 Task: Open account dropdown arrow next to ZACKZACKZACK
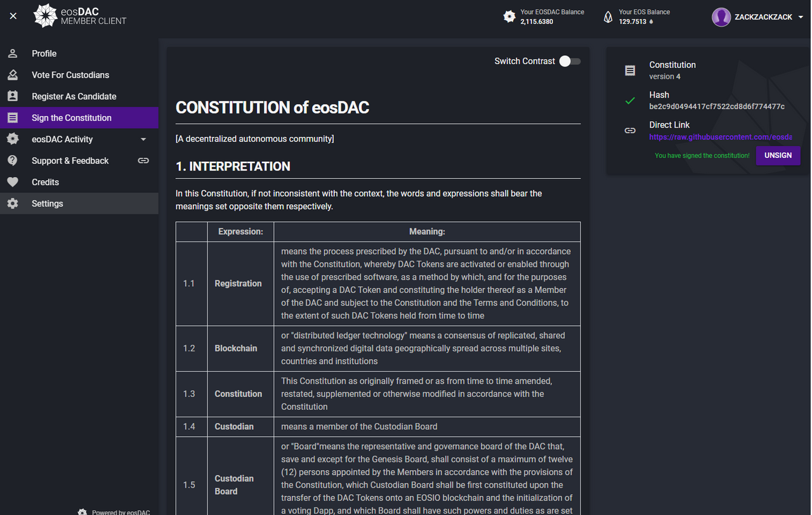[801, 17]
